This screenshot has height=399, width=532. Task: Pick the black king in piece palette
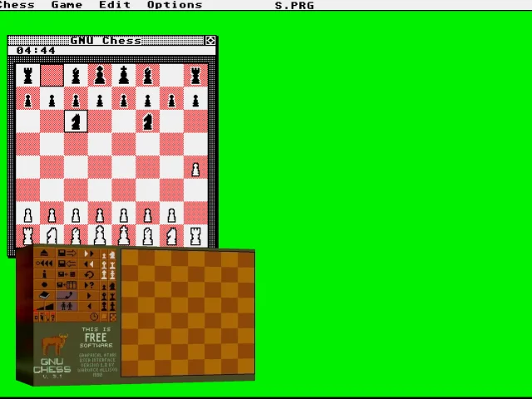[x=112, y=307]
